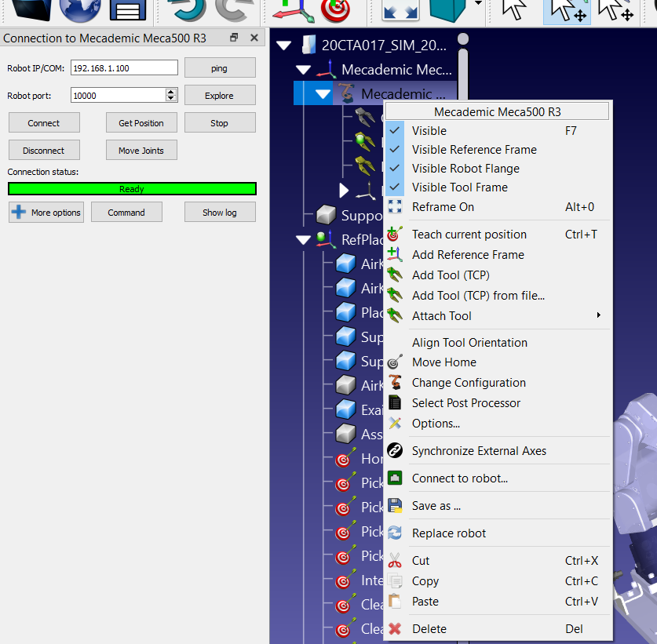The width and height of the screenshot is (657, 644).
Task: Click the Robot IP/COM input field
Action: click(x=124, y=68)
